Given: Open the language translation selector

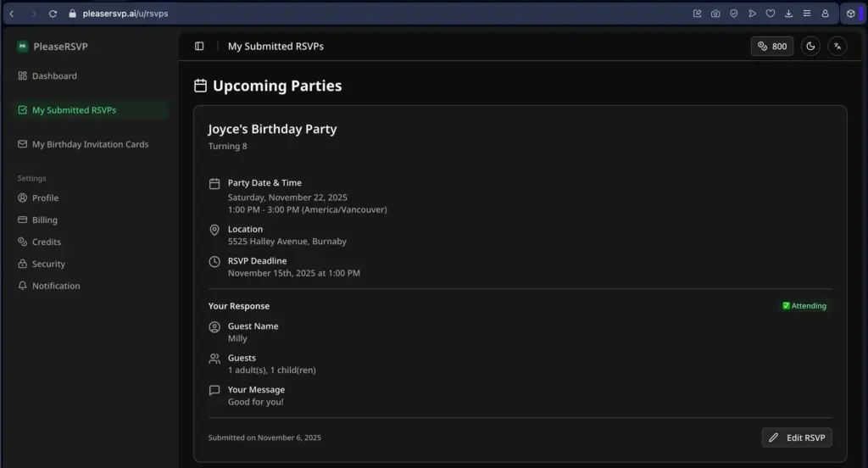Looking at the screenshot, I should 837,47.
